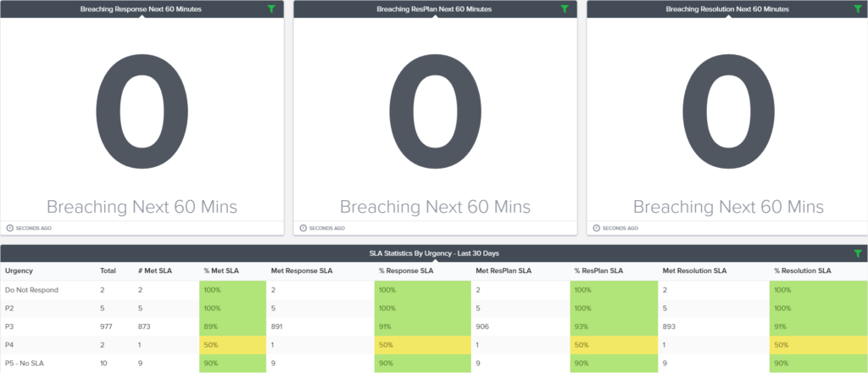Sort table by Urgency column header
Image resolution: width=868 pixels, height=373 pixels.
pyautogui.click(x=19, y=271)
